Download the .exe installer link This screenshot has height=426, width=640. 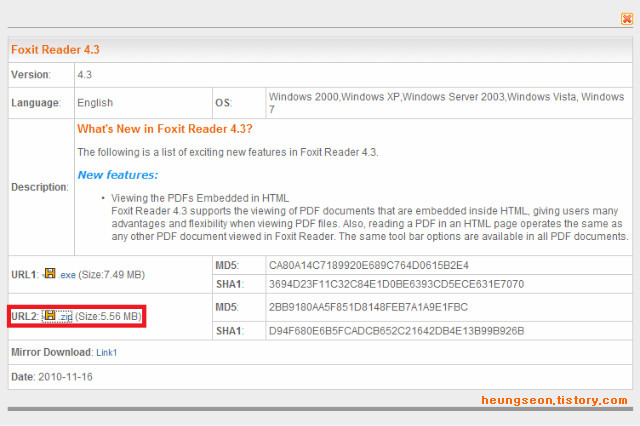[x=68, y=275]
